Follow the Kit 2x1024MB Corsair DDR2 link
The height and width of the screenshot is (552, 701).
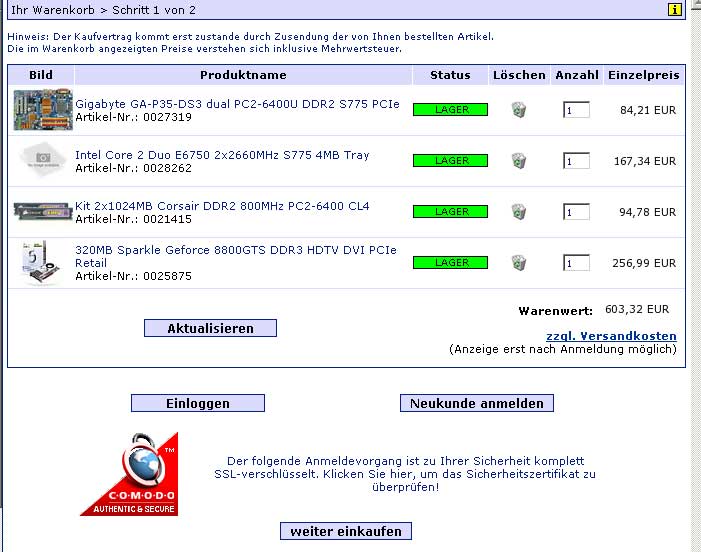tap(222, 206)
